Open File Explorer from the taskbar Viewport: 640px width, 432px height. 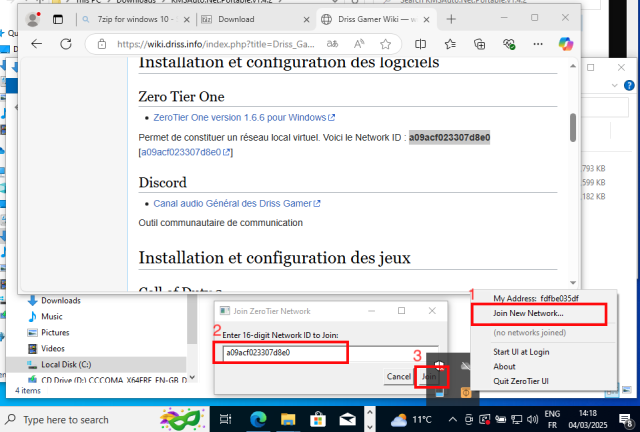288,419
